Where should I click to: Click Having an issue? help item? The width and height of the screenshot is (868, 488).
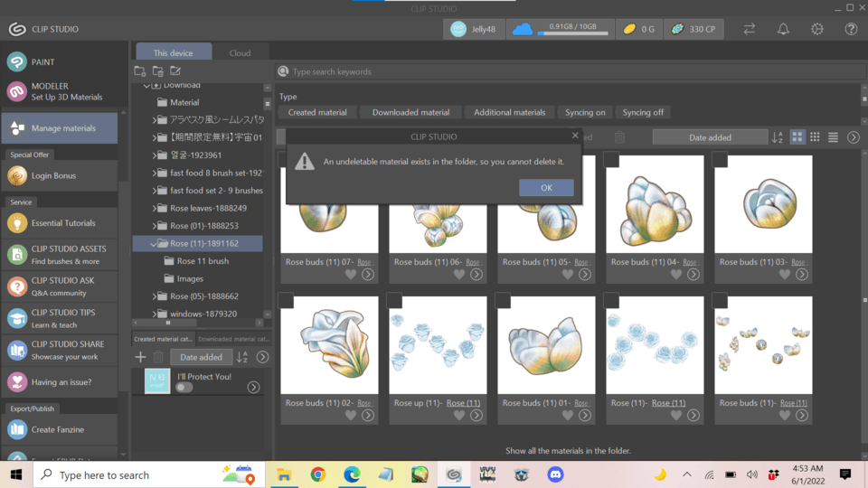click(x=60, y=381)
